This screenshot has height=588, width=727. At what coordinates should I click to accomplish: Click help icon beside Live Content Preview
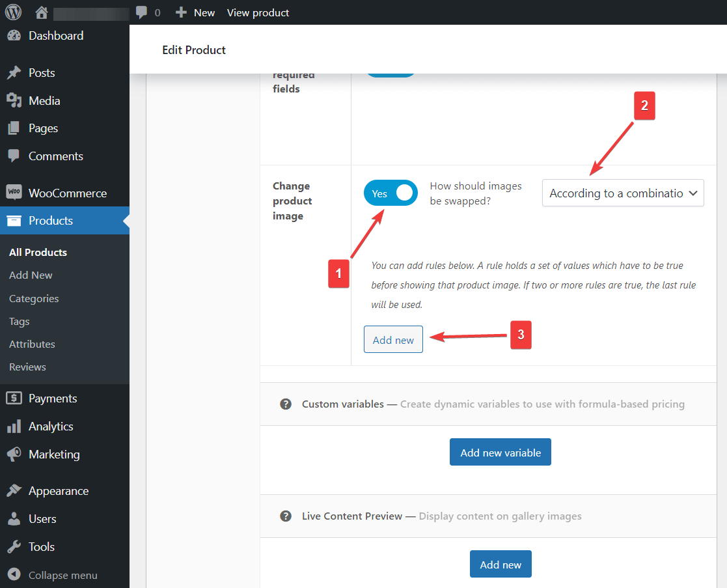pyautogui.click(x=286, y=516)
